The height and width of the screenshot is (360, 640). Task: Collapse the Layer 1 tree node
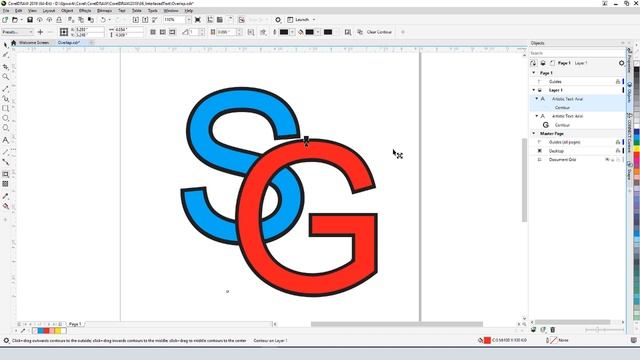pos(533,90)
